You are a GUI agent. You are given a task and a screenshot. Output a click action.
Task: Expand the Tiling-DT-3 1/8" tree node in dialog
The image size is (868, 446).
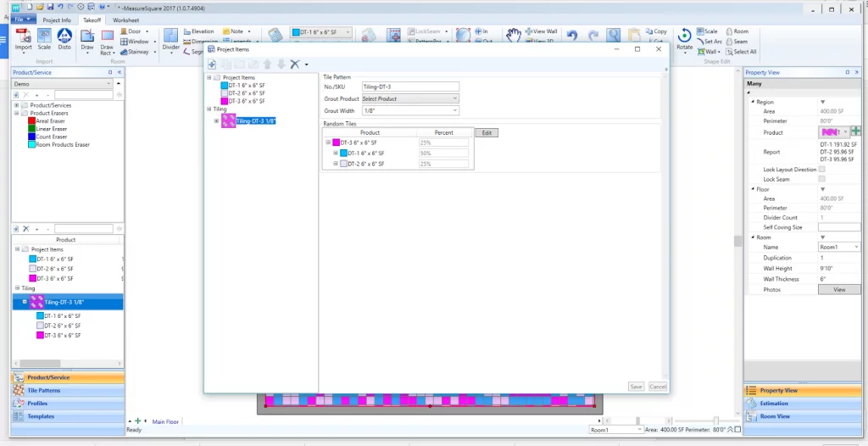(x=217, y=120)
